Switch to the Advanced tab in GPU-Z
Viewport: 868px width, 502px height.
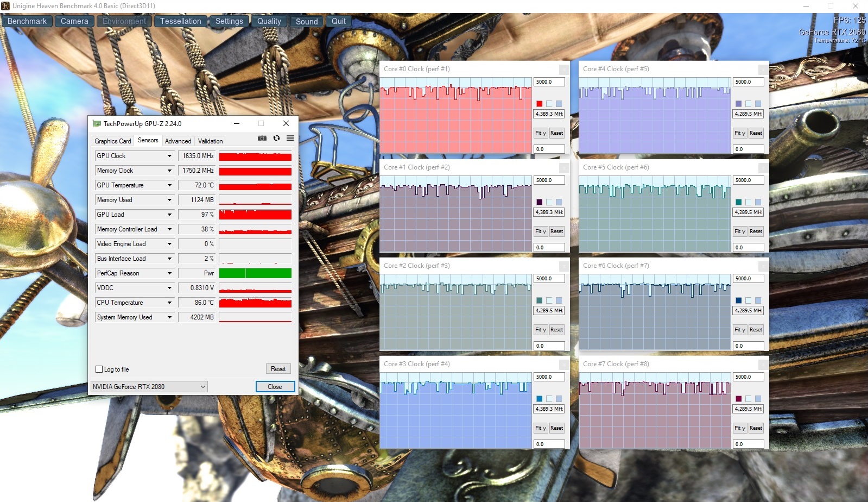click(178, 141)
